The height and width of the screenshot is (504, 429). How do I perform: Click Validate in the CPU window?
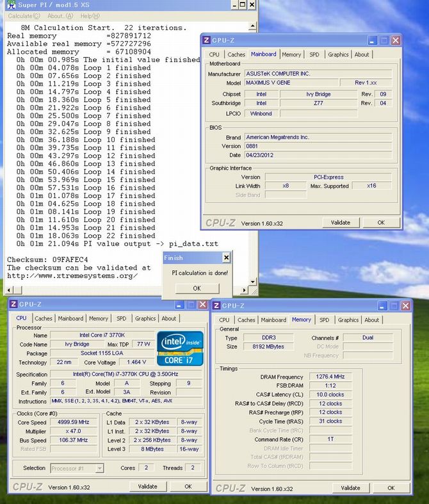tap(147, 487)
